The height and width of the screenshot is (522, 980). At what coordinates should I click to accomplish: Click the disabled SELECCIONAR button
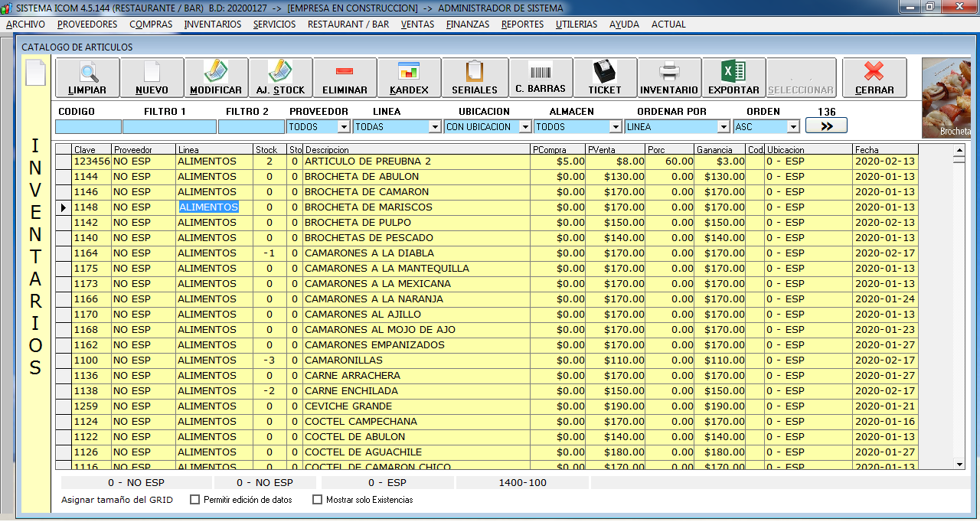pyautogui.click(x=799, y=78)
